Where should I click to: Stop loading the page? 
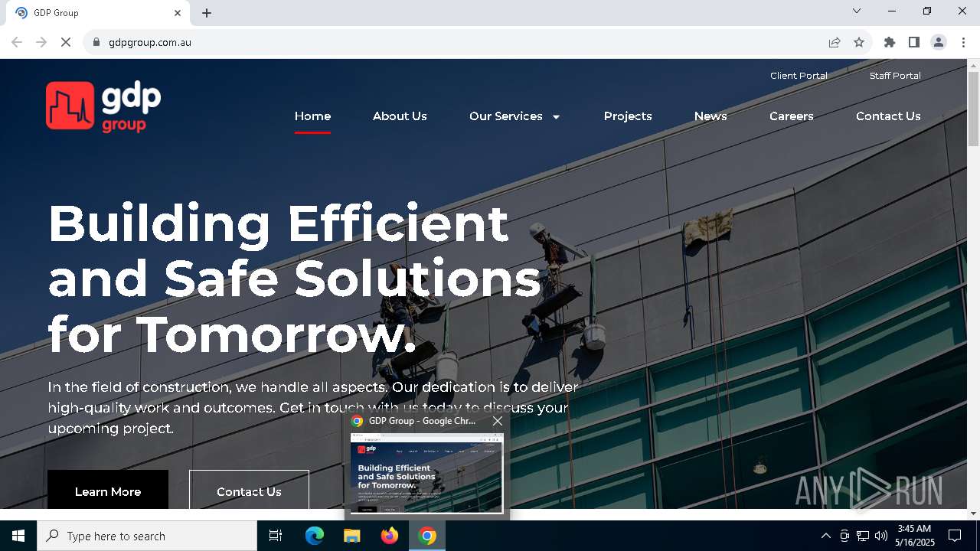66,42
